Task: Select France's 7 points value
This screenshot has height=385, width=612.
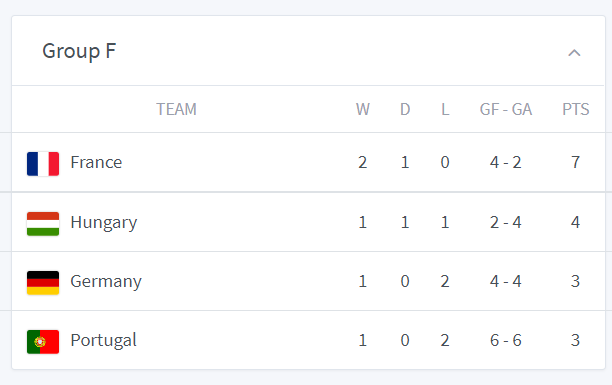Action: pyautogui.click(x=575, y=162)
